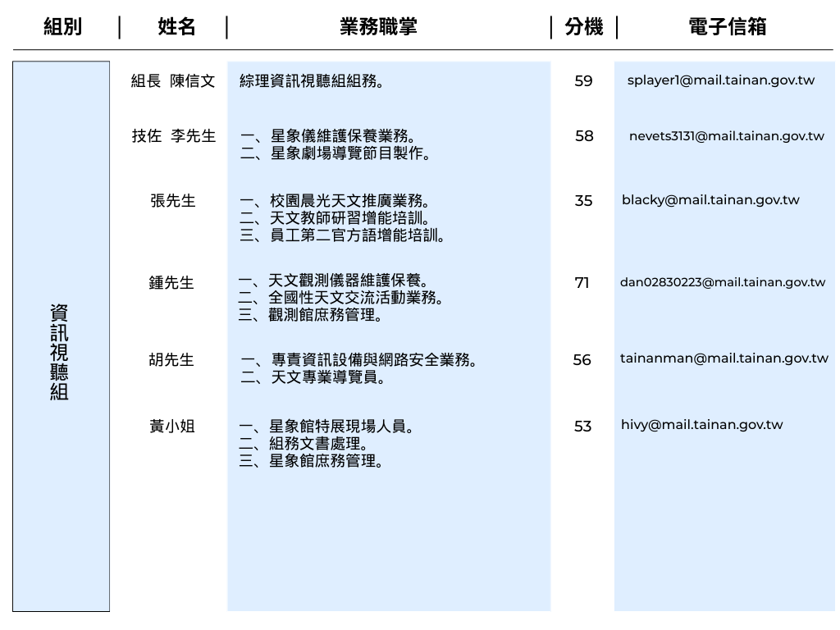Click the 分機 column header
Screen dimensions: 840x630
pyautogui.click(x=584, y=26)
